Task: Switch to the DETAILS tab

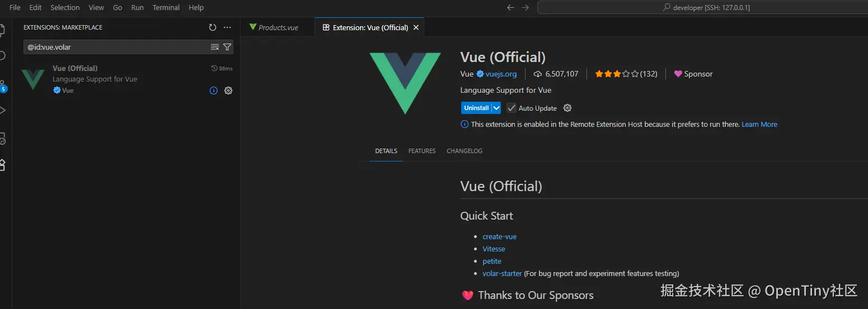Action: pyautogui.click(x=386, y=151)
